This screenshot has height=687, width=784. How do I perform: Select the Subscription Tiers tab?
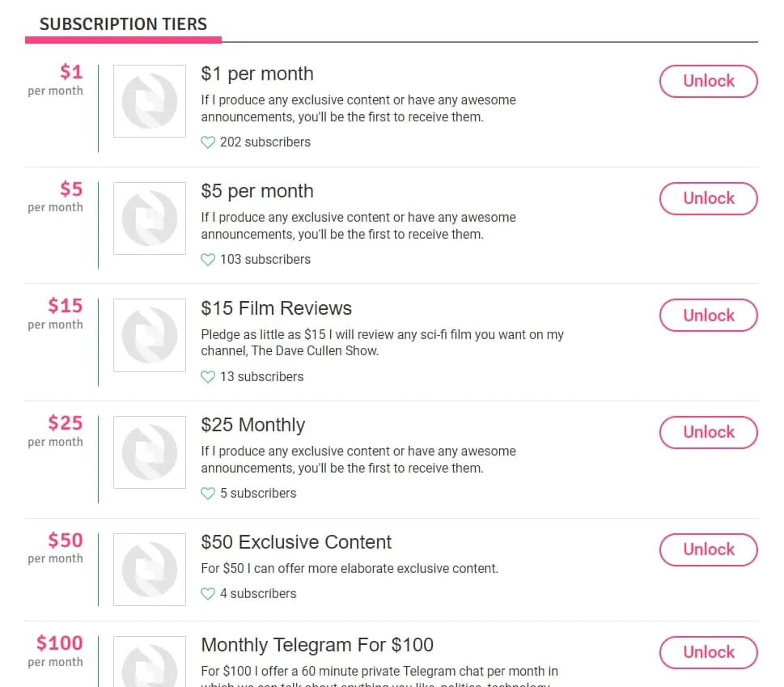pos(123,24)
